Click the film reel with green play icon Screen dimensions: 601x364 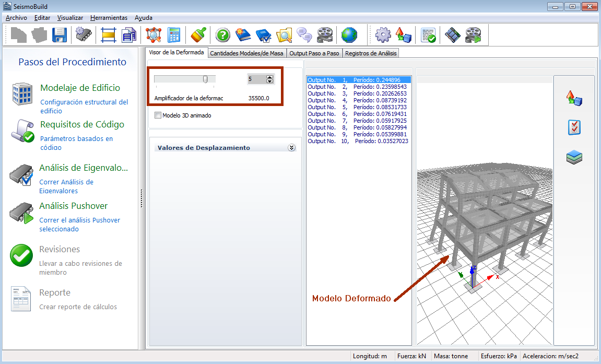(x=474, y=35)
